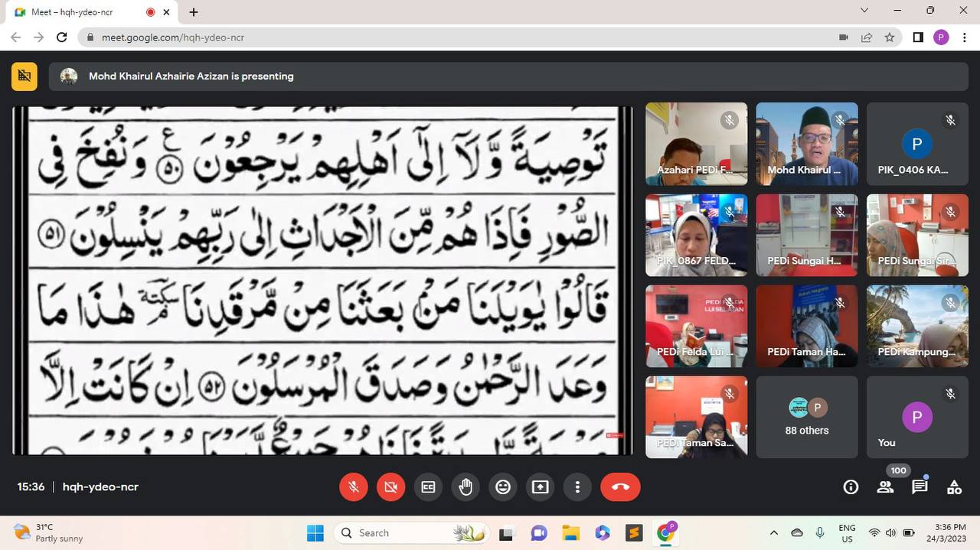Click the meeting code hqh-ydeo-ncr
This screenshot has width=980, height=550.
(100, 487)
